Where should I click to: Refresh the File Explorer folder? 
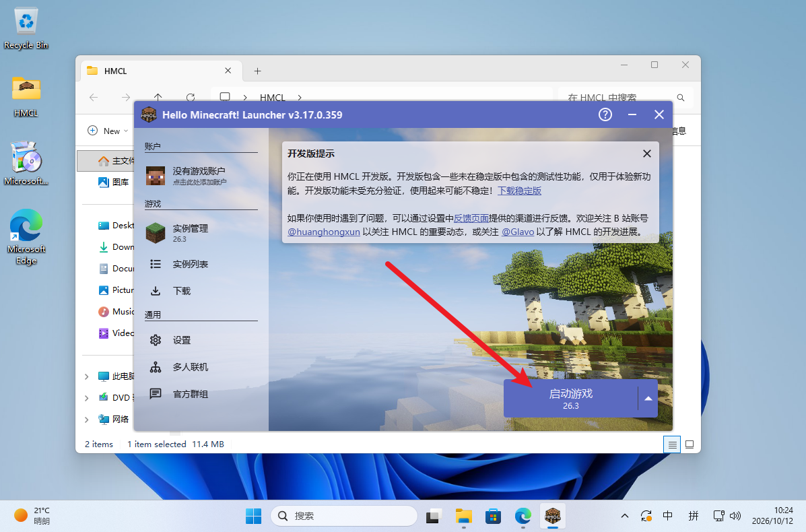click(190, 97)
